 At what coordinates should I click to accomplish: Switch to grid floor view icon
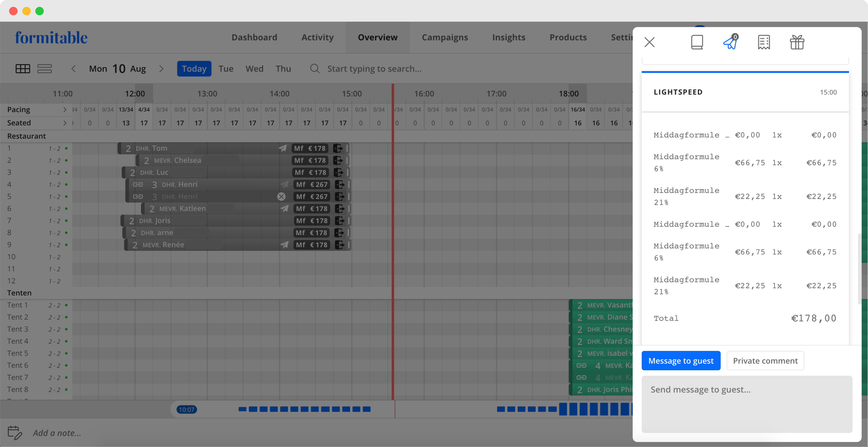pos(23,69)
